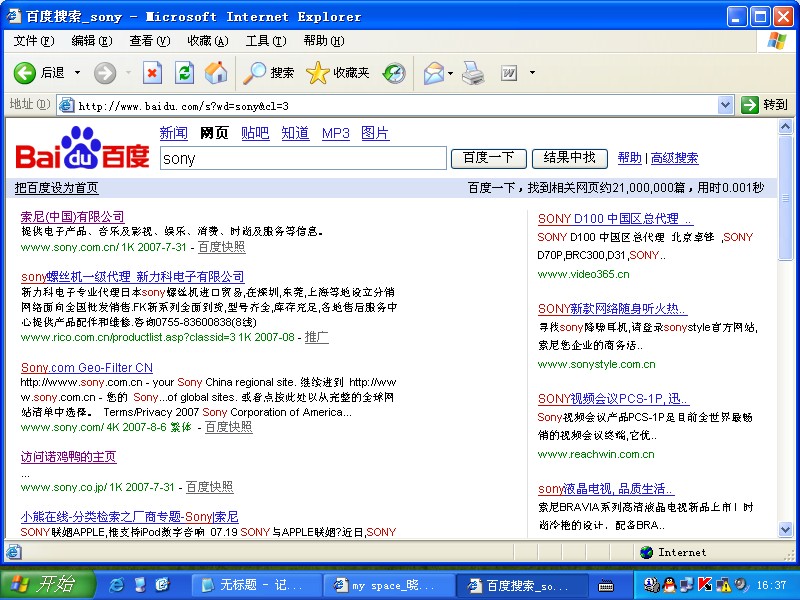The height and width of the screenshot is (600, 800).
Task: Open the History clock icon
Action: [x=394, y=73]
